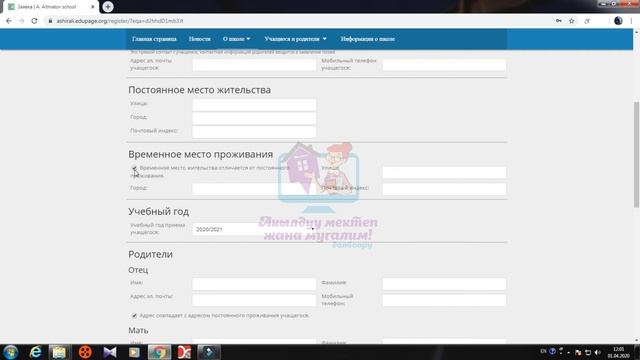Click the father's mobile phone field
The width and height of the screenshot is (640, 360).
[444, 300]
